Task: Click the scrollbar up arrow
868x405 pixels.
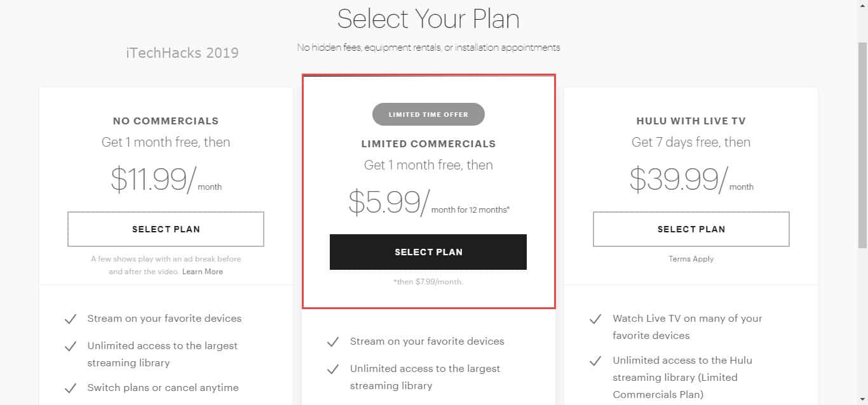Action: pos(862,6)
